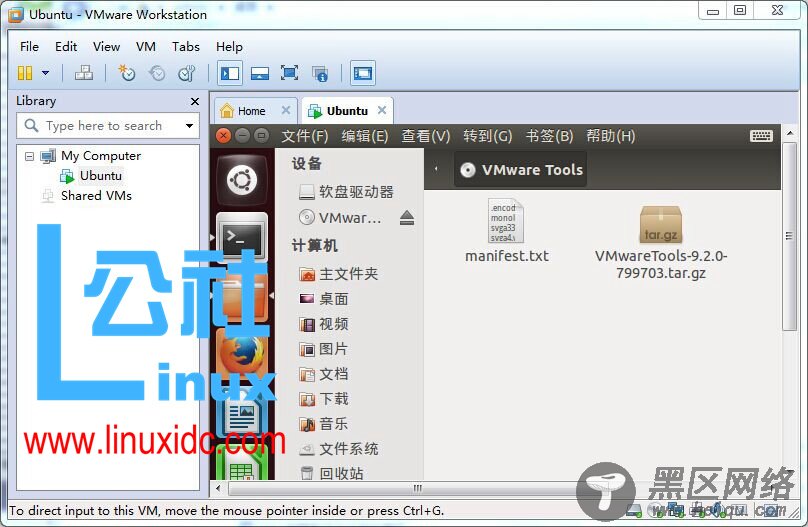Select VMwareTools-9.2.0-799703.tar.gz archive
808x527 pixels.
click(661, 242)
